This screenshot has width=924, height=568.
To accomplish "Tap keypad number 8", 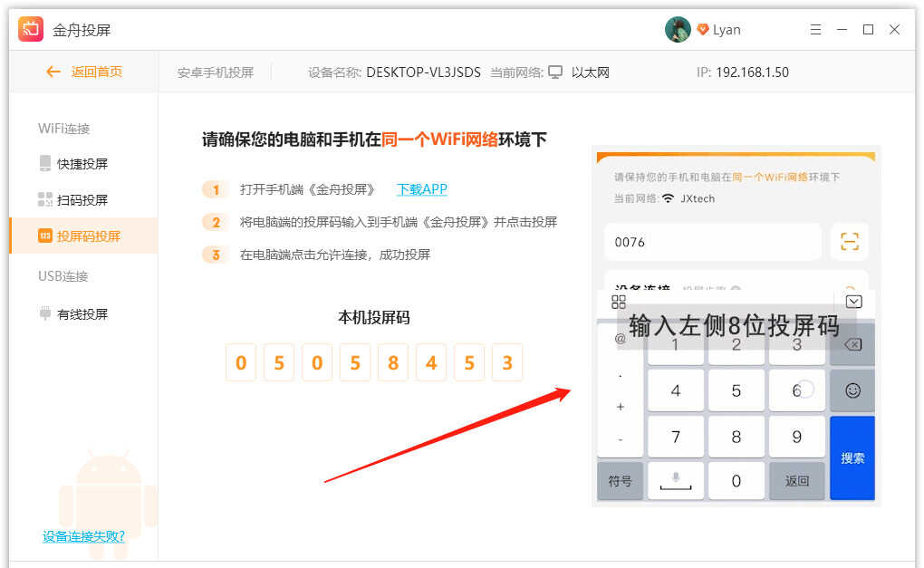I will pyautogui.click(x=736, y=437).
